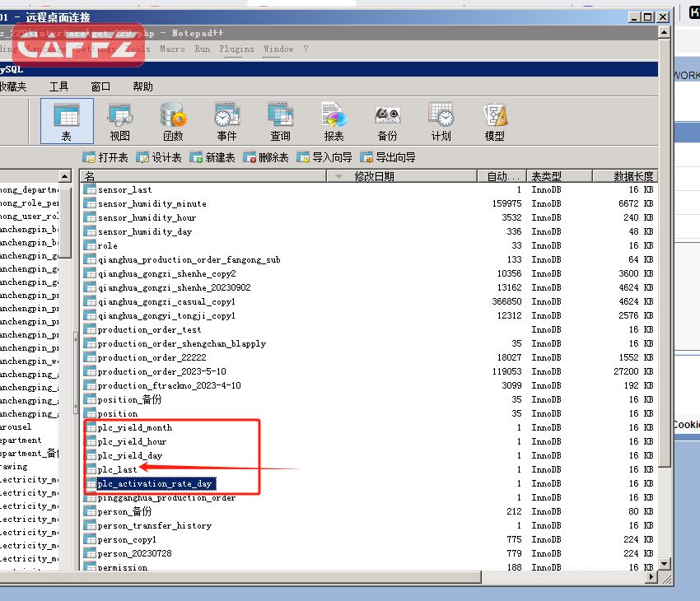Click the 打开表 button
Image resolution: width=700 pixels, height=601 pixels.
pyautogui.click(x=105, y=157)
